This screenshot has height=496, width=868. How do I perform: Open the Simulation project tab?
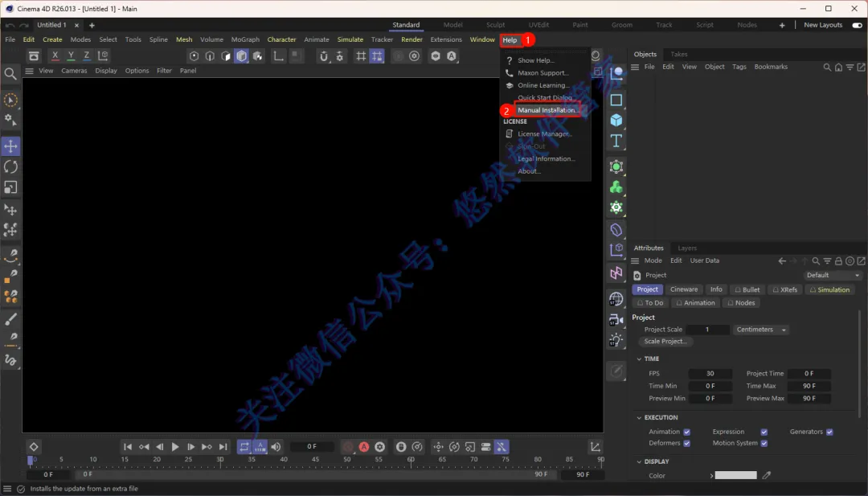[x=829, y=289]
